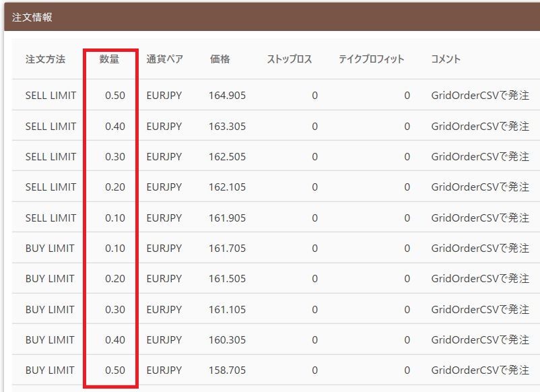Click EURJPY in the 162.105 row

[x=164, y=187]
